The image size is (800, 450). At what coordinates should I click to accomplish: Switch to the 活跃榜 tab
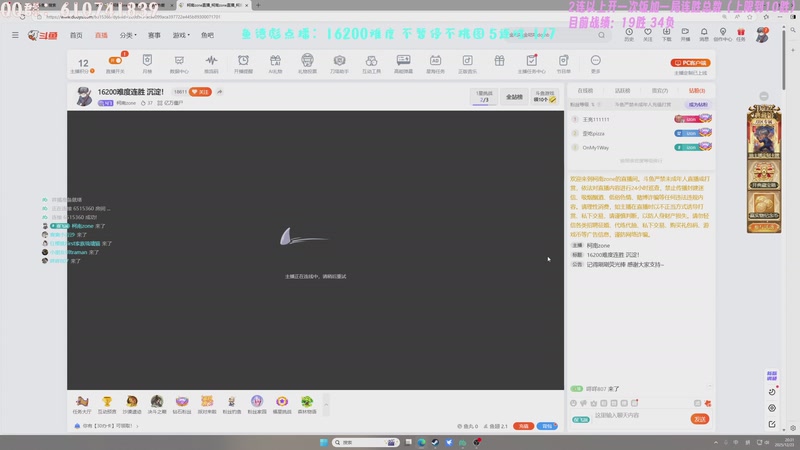click(622, 91)
